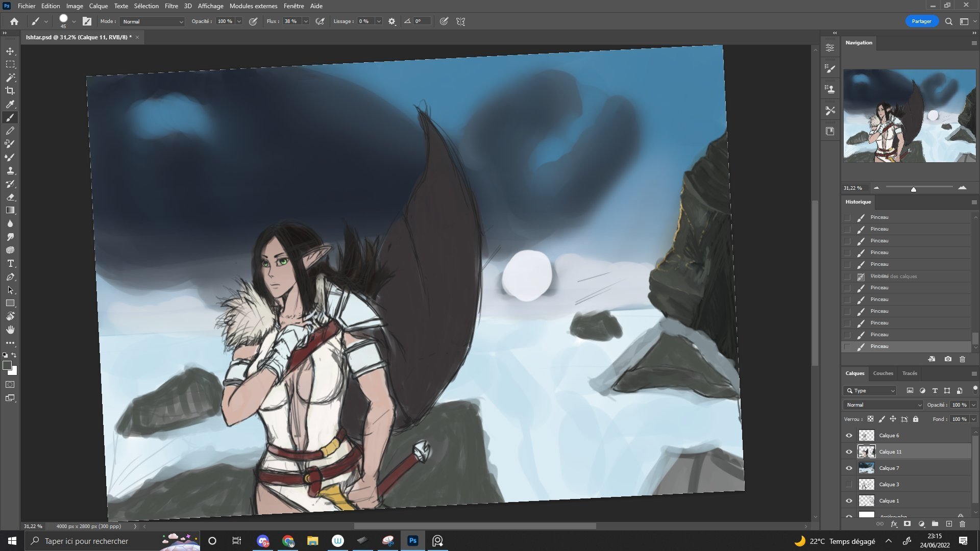
Task: Click the Partager button
Action: click(921, 21)
